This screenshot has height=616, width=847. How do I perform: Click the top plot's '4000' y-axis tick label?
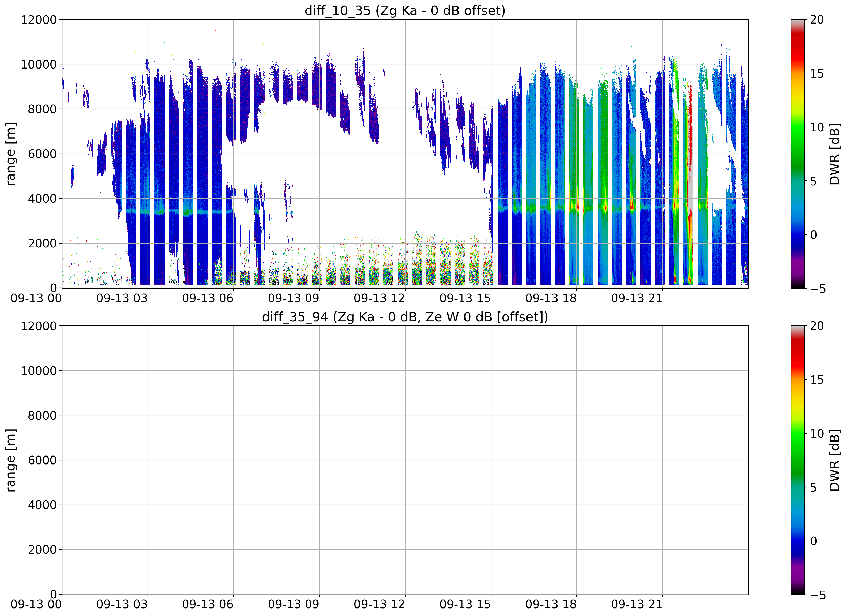(x=42, y=198)
